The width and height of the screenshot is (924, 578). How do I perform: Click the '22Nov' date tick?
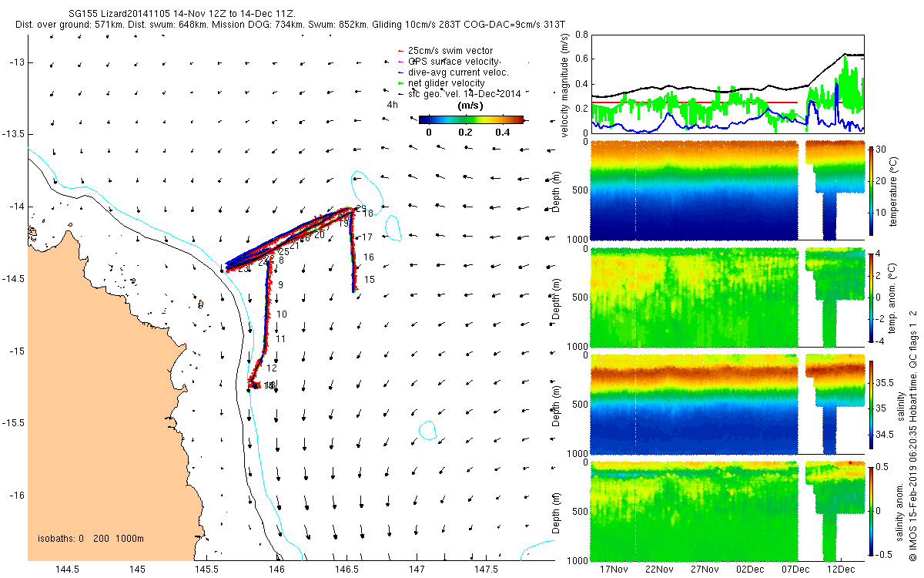(658, 569)
